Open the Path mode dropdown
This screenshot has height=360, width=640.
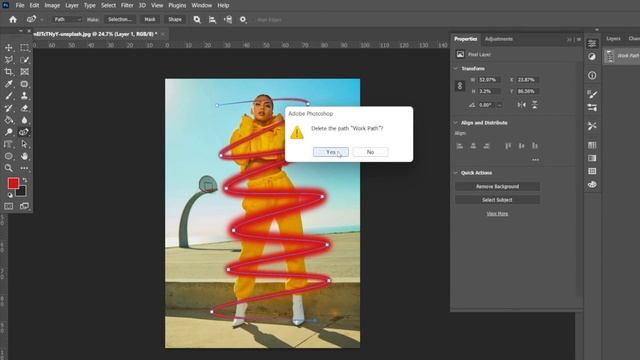[67, 19]
